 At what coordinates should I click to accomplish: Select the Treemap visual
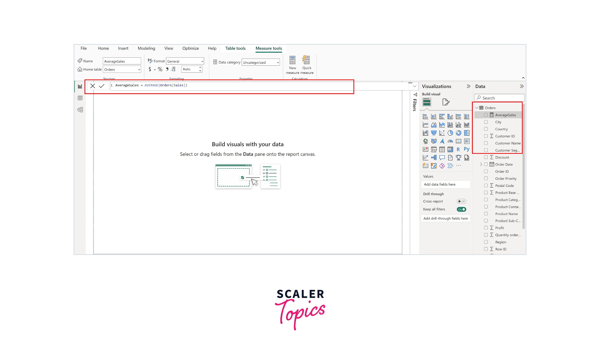pyautogui.click(x=467, y=133)
